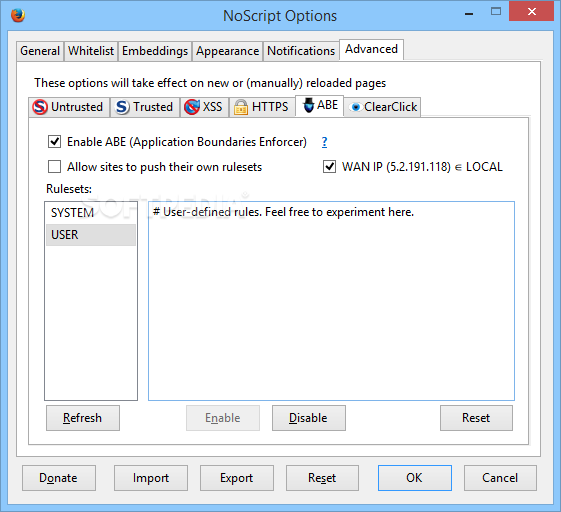Viewport: 561px width, 512px height.
Task: Click the HTTPS tab's padlock icon
Action: point(241,107)
